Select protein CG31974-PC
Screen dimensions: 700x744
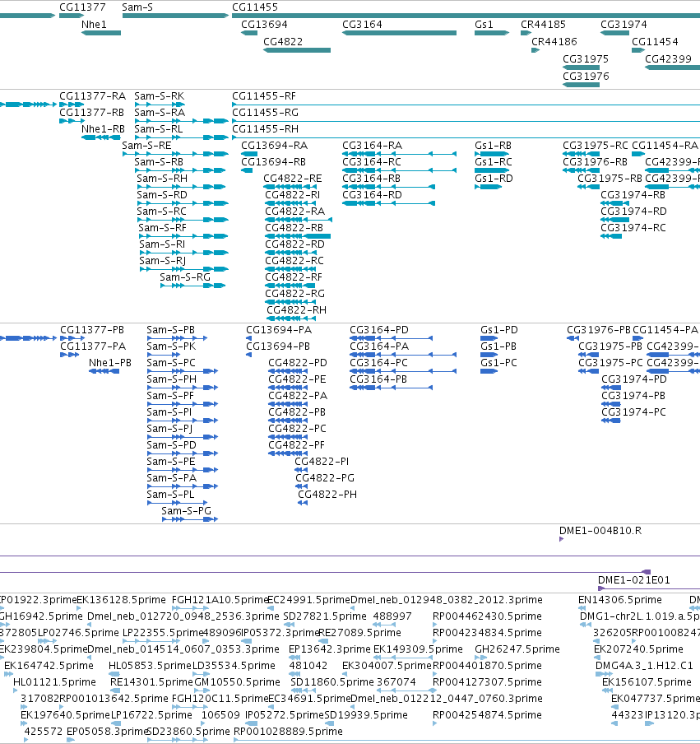[633, 412]
